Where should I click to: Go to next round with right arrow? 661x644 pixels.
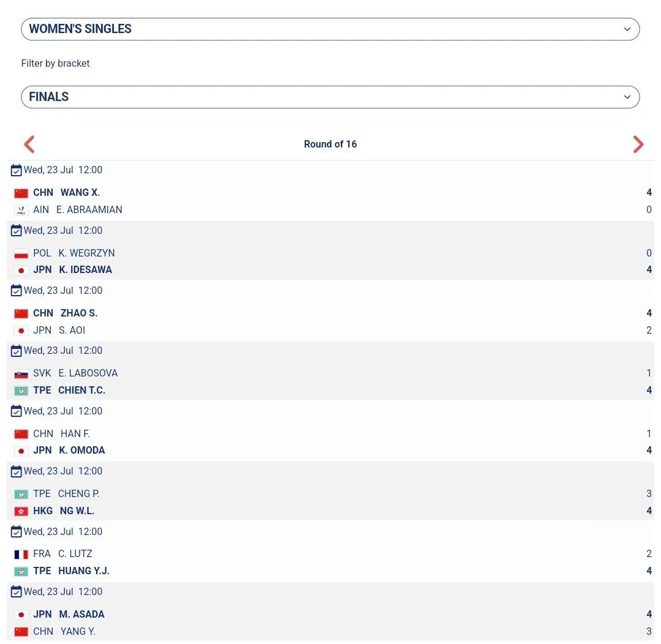[638, 144]
